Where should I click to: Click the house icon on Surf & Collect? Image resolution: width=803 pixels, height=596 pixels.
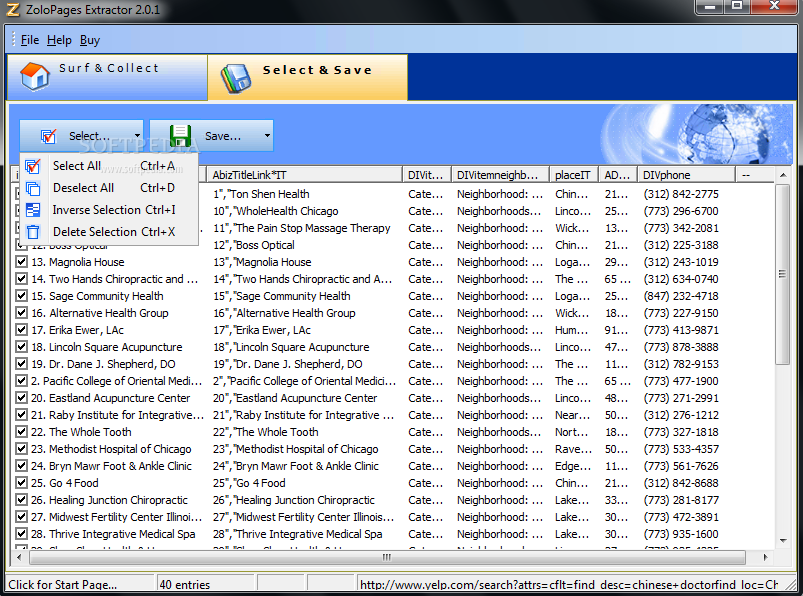tap(35, 76)
